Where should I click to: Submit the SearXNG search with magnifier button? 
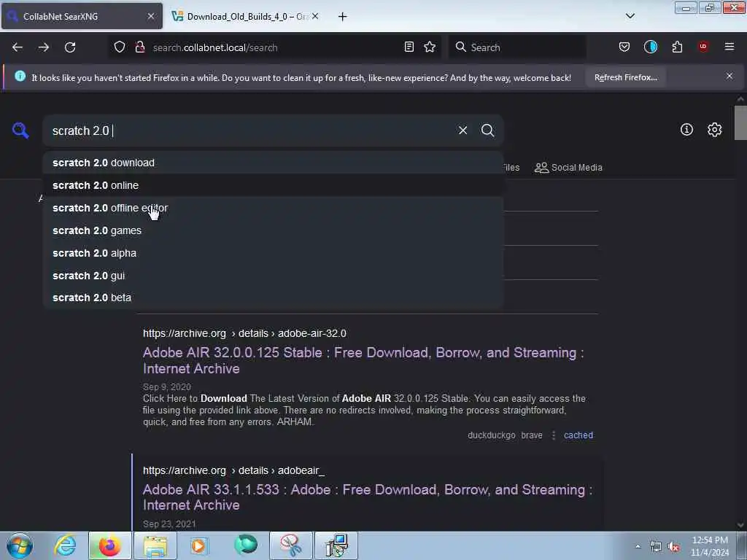click(487, 131)
